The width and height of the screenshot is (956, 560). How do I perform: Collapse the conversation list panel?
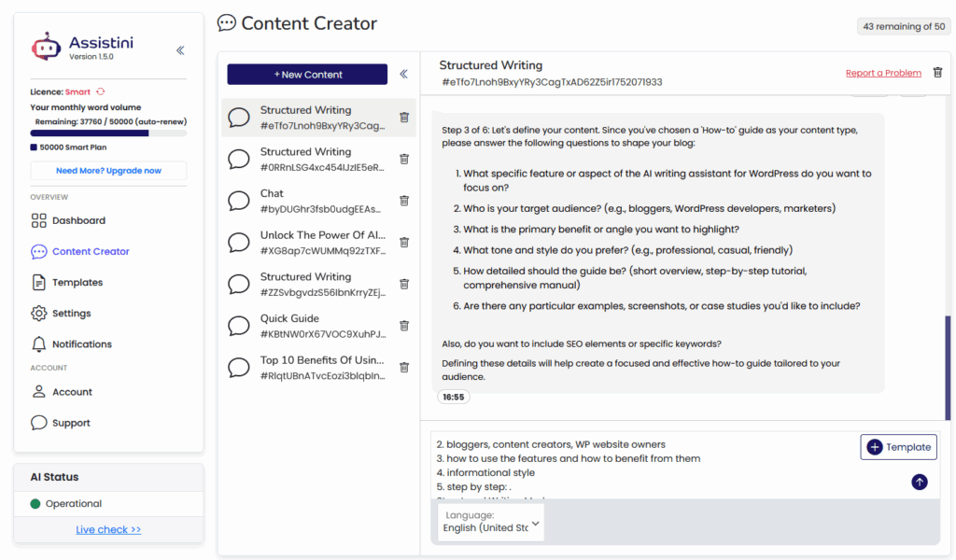pos(404,74)
